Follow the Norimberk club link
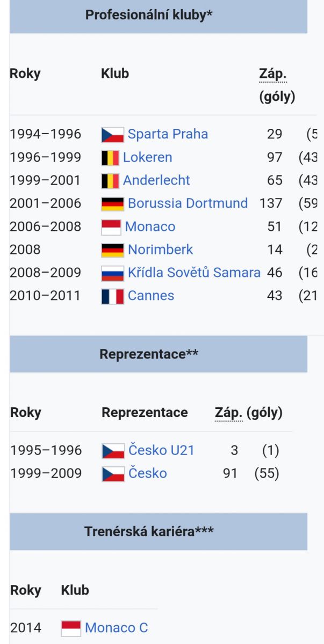Image resolution: width=324 pixels, height=644 pixels. coord(161,250)
